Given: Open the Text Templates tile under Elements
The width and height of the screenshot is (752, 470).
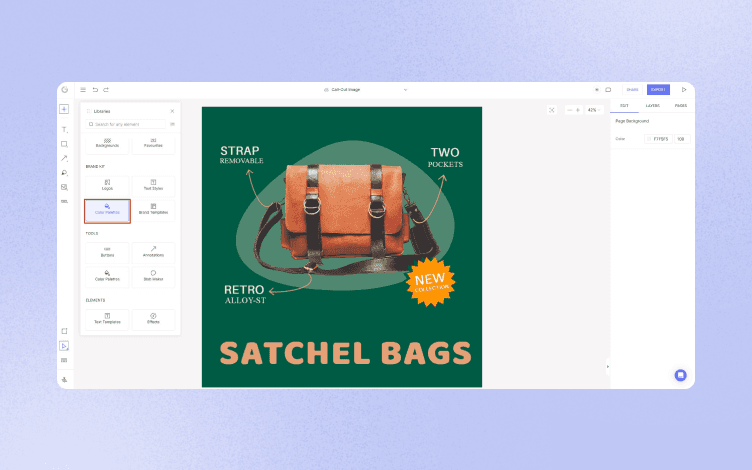Looking at the screenshot, I should [x=107, y=319].
